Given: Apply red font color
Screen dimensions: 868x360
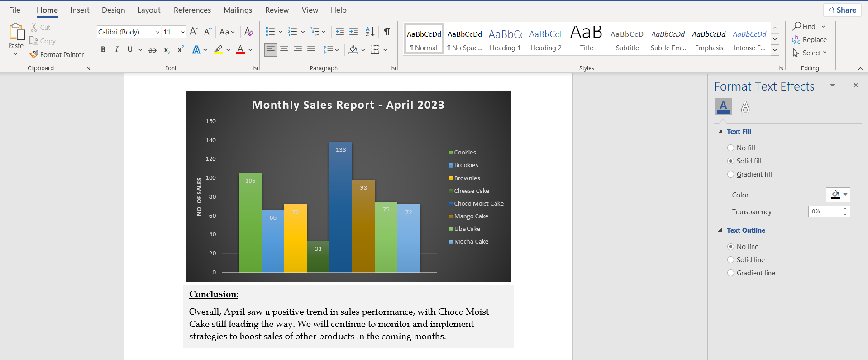Looking at the screenshot, I should point(240,50).
